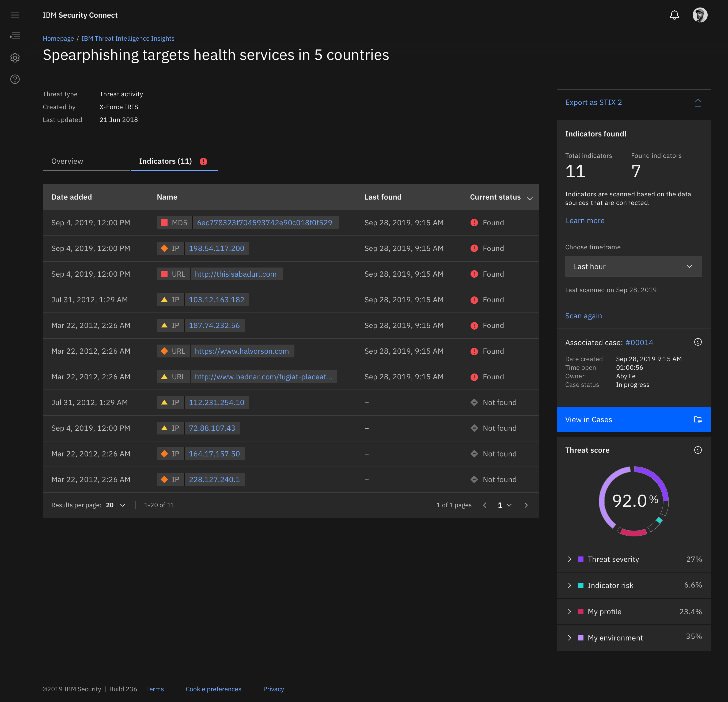728x702 pixels.
Task: Click Not found icon for 112.231.254.10
Action: tap(474, 402)
